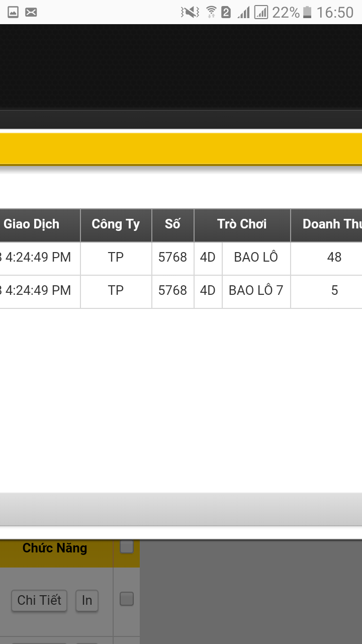Tap the first signal strength icon
This screenshot has width=362, height=644.
point(244,12)
